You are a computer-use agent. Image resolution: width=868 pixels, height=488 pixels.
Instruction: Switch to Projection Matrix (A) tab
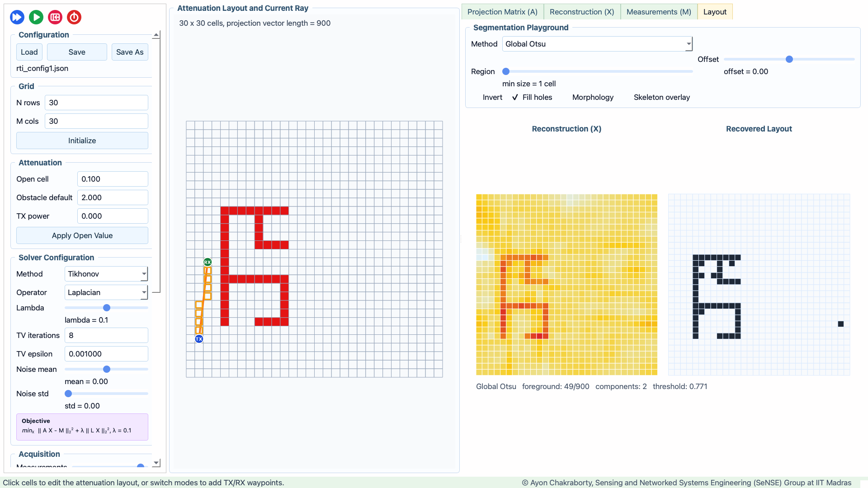[502, 12]
